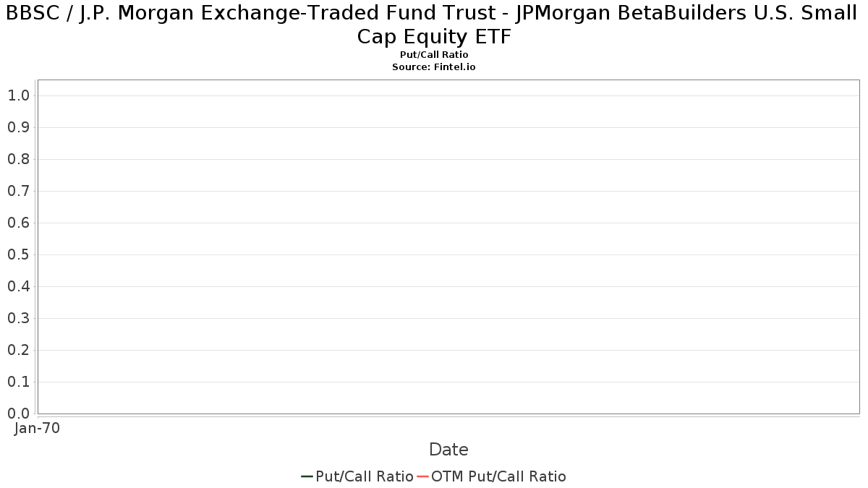The image size is (868, 488).
Task: Click the Put/Call Ratio legend entry
Action: [357, 476]
